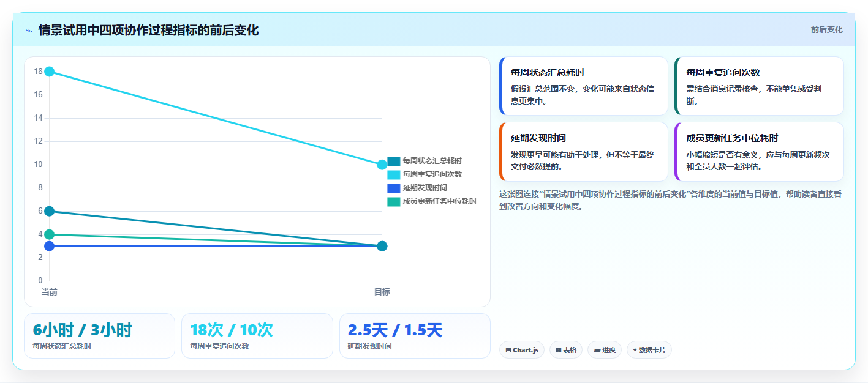
Task: Click legend label 延期发现时间
Action: [425, 188]
